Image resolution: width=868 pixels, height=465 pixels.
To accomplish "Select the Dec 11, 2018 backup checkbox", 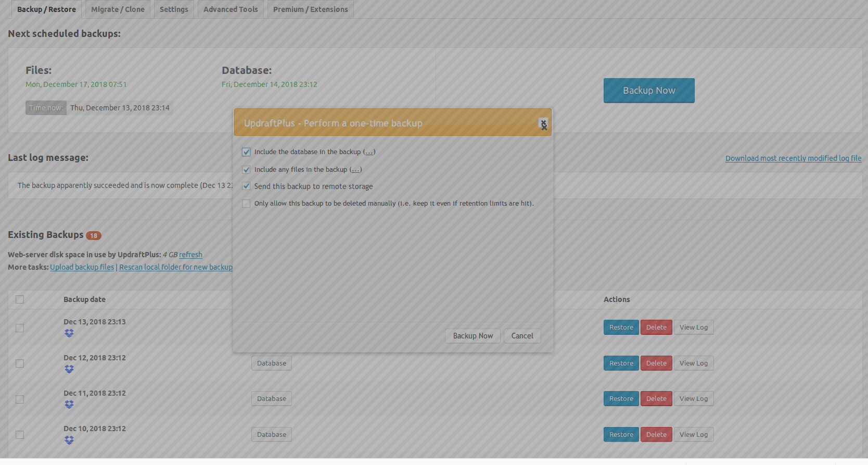I will click(x=20, y=399).
